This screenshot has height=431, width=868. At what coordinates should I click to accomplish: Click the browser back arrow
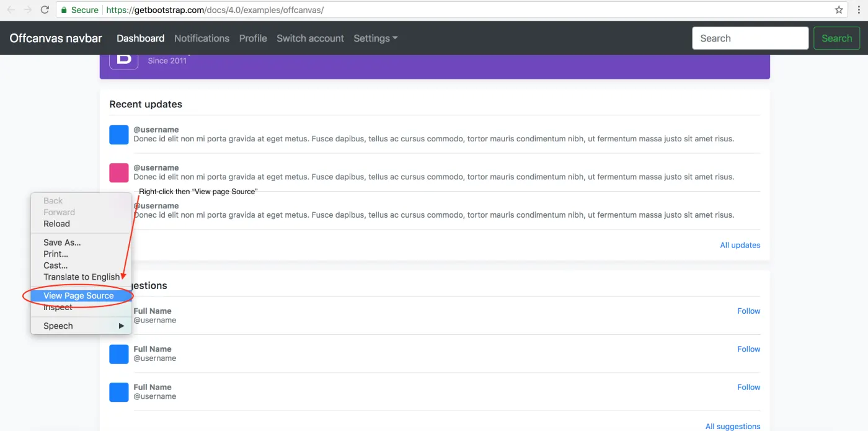[11, 10]
